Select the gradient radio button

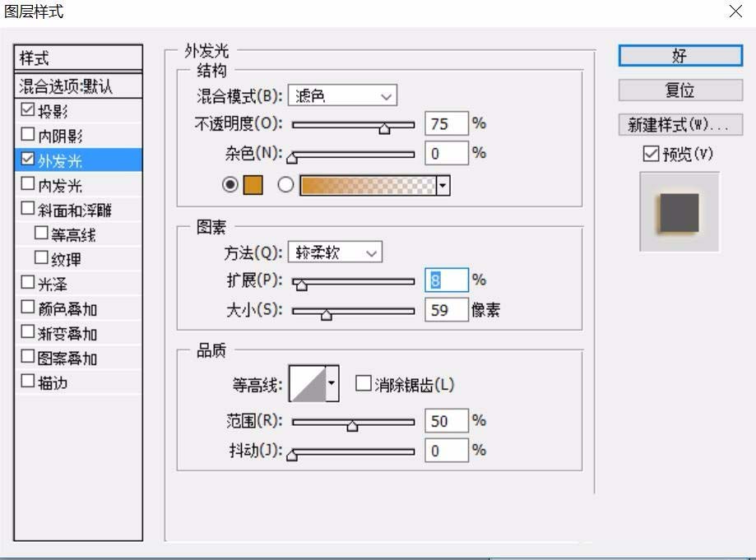[x=285, y=185]
